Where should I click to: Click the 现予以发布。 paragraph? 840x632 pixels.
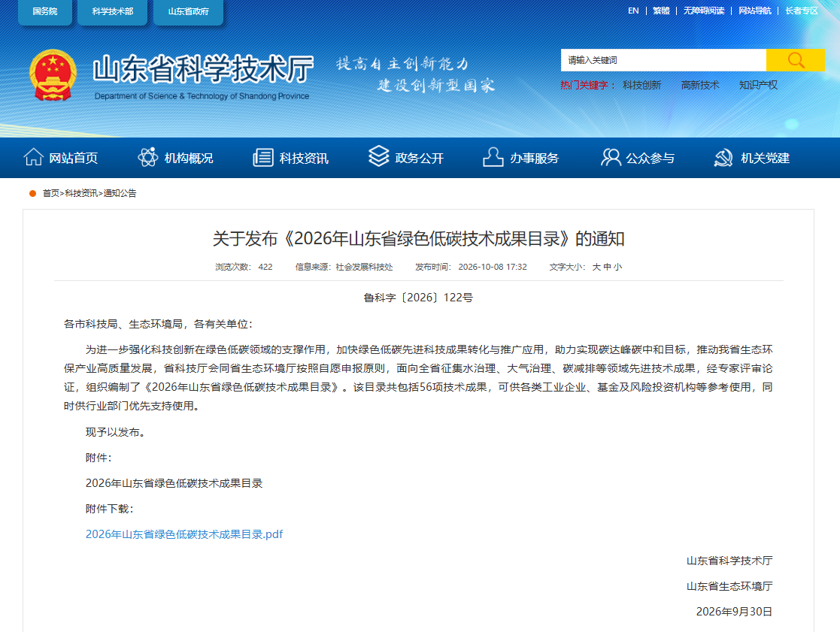point(116,432)
